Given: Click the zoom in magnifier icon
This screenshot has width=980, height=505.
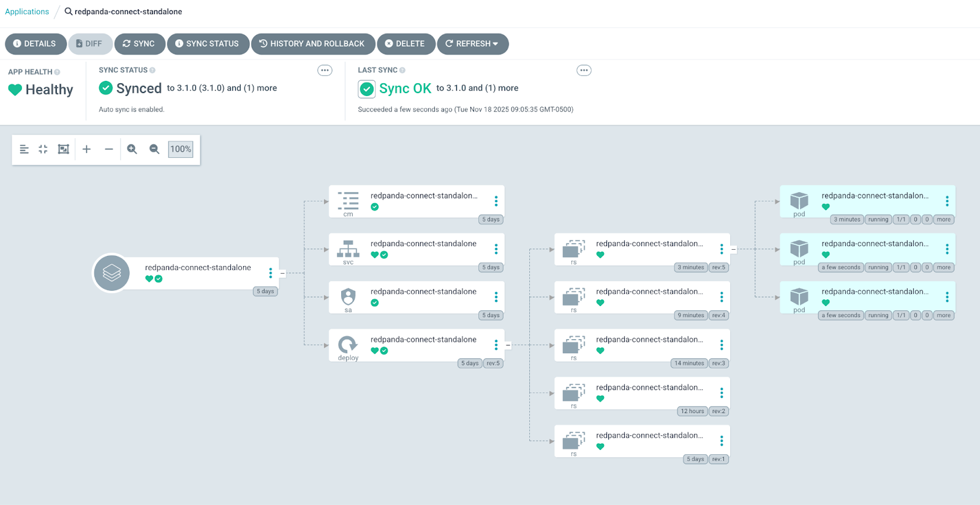Looking at the screenshot, I should coord(132,149).
